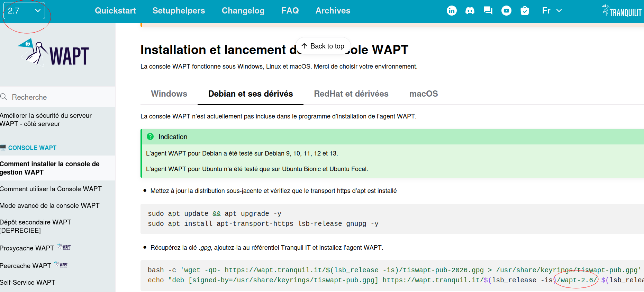Open the Discord icon link
This screenshot has width=644, height=292.
click(470, 11)
